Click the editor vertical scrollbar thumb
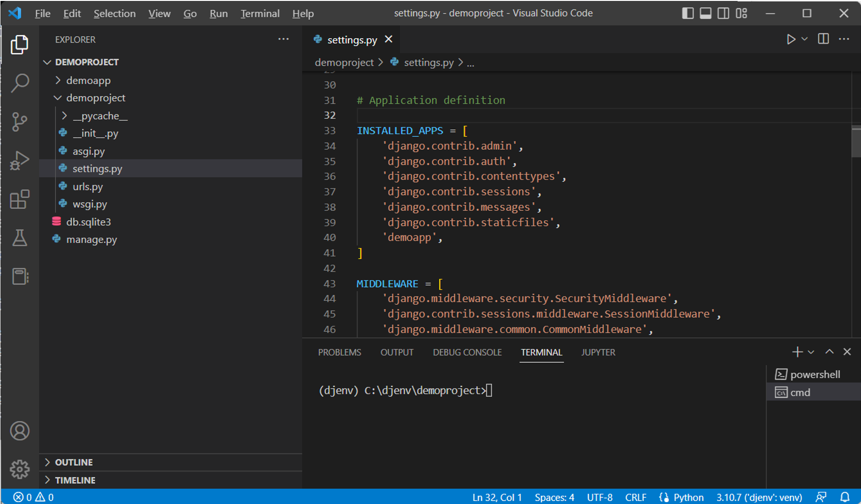Viewport: 861px width, 504px height. [x=856, y=142]
